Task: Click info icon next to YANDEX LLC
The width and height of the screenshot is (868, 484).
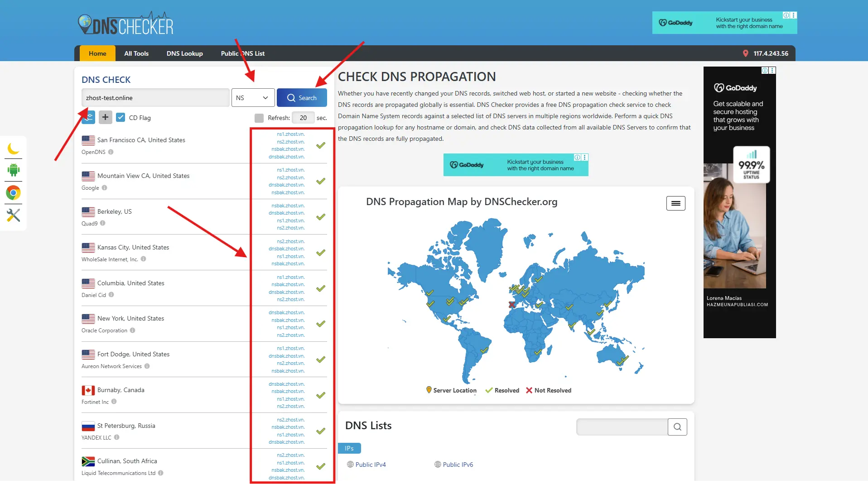Action: [x=116, y=437]
